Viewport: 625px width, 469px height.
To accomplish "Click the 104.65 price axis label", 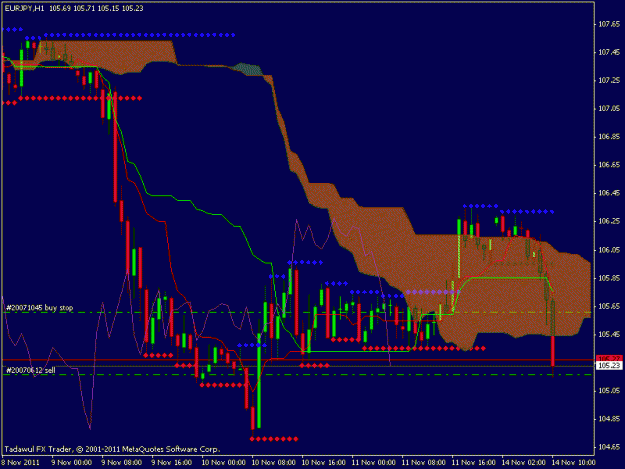I will click(609, 447).
